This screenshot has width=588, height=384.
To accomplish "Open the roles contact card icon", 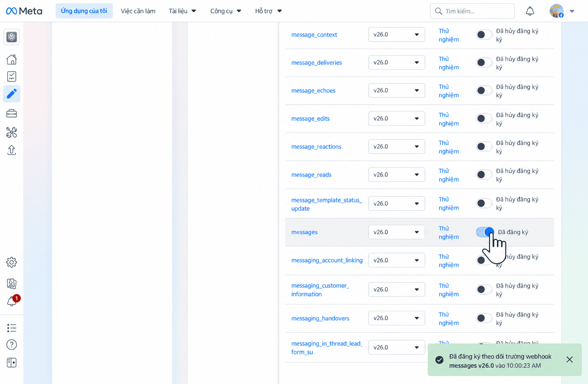I will pyautogui.click(x=12, y=283).
